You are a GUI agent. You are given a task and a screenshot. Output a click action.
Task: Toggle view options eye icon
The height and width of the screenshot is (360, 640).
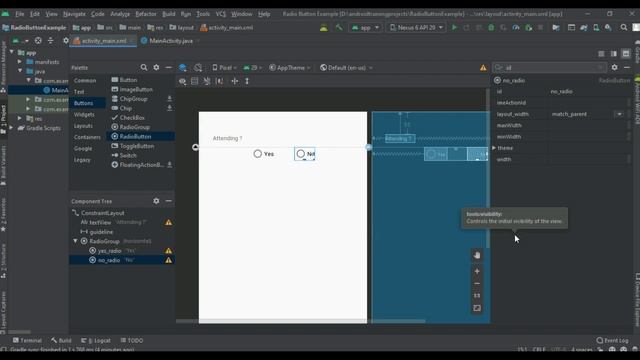pos(182,81)
